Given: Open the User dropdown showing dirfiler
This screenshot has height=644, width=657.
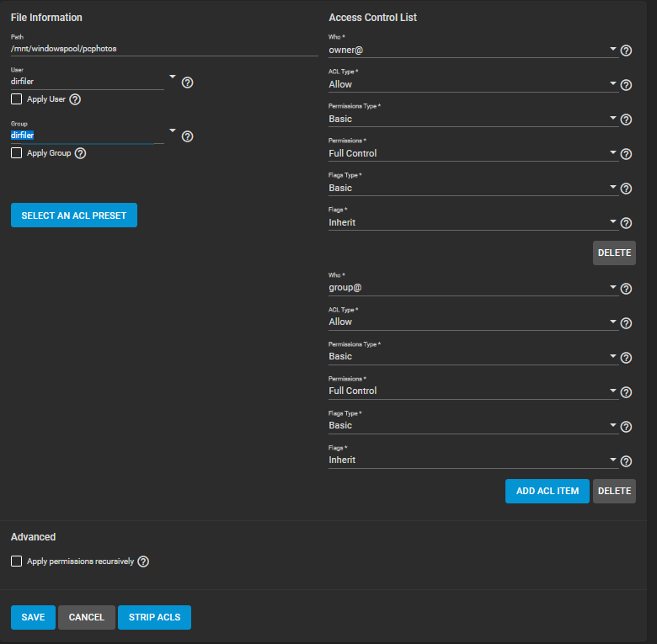Looking at the screenshot, I should click(172, 77).
